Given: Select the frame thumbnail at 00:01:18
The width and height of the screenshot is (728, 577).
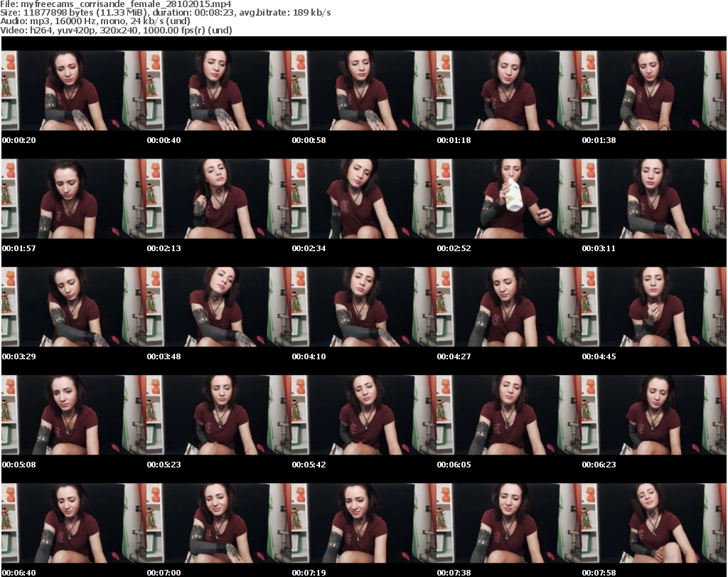Looking at the screenshot, I should click(x=509, y=90).
